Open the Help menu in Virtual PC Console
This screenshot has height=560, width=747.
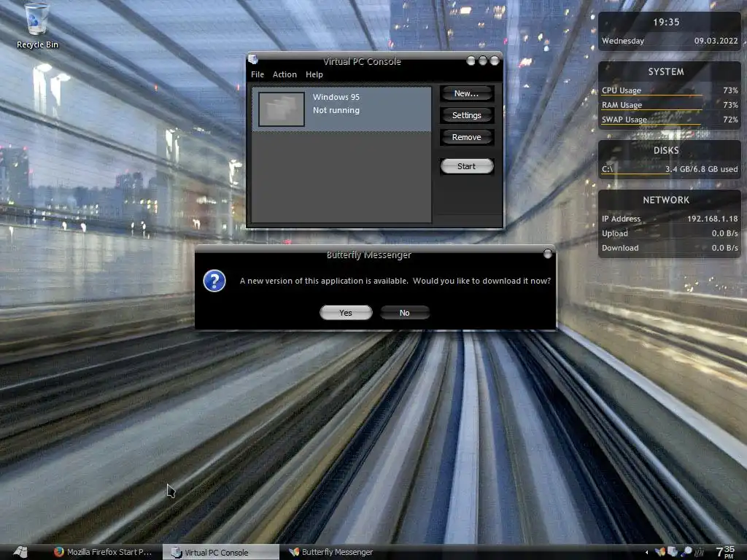point(314,75)
